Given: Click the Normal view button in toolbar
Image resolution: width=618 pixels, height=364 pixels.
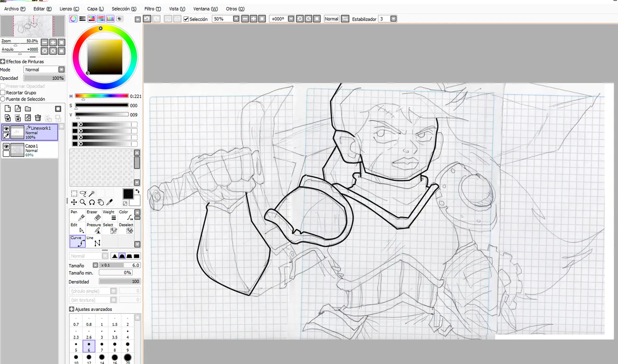Looking at the screenshot, I should [x=331, y=19].
